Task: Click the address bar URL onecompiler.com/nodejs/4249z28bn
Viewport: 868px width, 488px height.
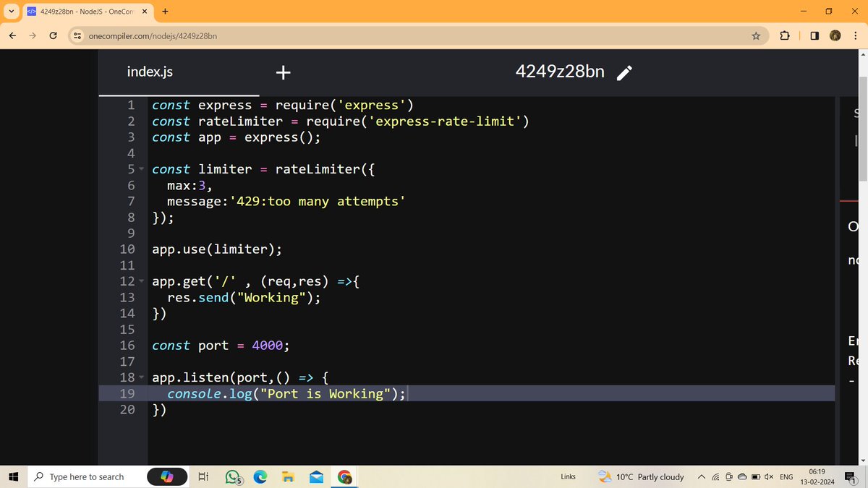Action: click(x=153, y=36)
